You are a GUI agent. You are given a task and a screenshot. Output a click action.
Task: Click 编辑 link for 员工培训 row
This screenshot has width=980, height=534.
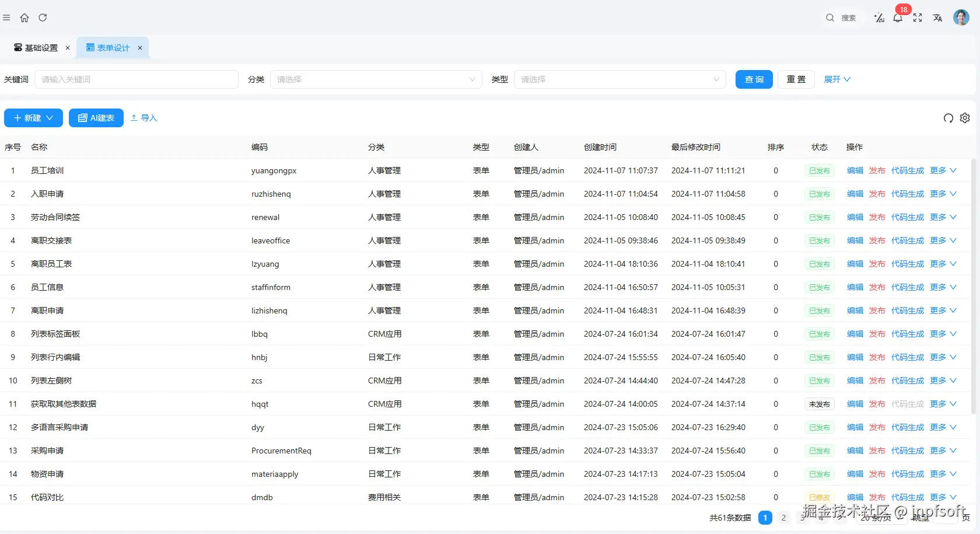(x=855, y=170)
